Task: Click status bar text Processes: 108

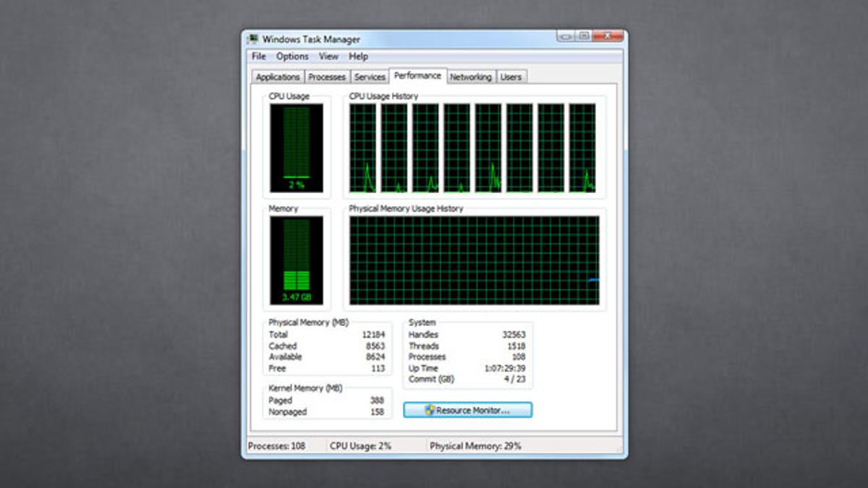Action: coord(277,447)
